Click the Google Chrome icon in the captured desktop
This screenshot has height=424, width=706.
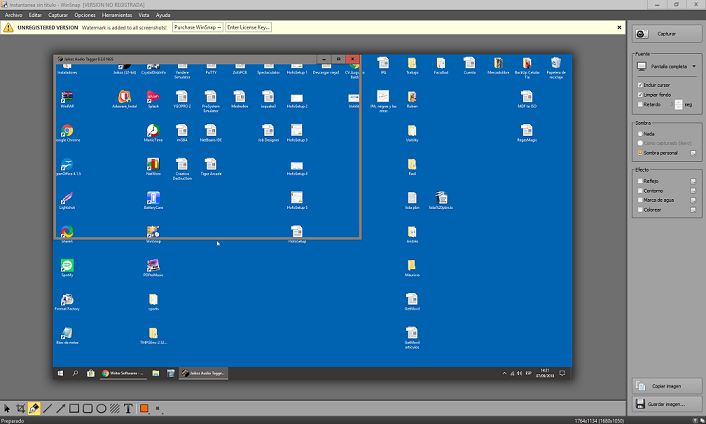tap(67, 133)
